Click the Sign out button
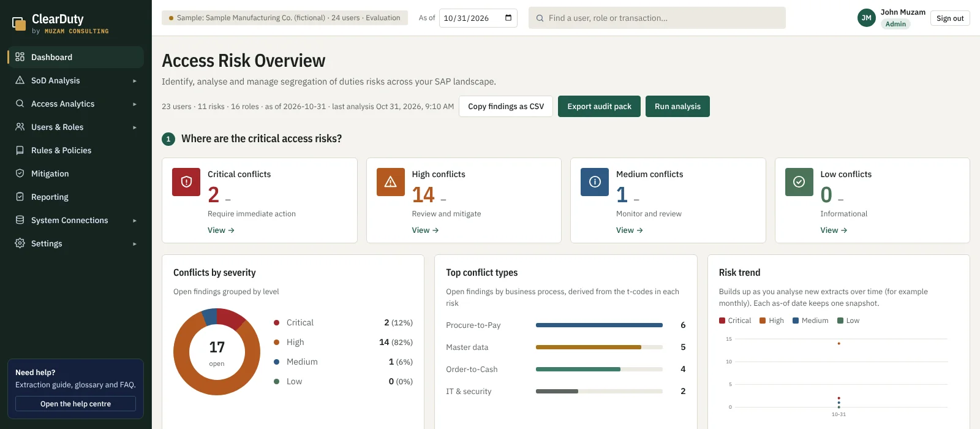The image size is (980, 429). click(950, 18)
